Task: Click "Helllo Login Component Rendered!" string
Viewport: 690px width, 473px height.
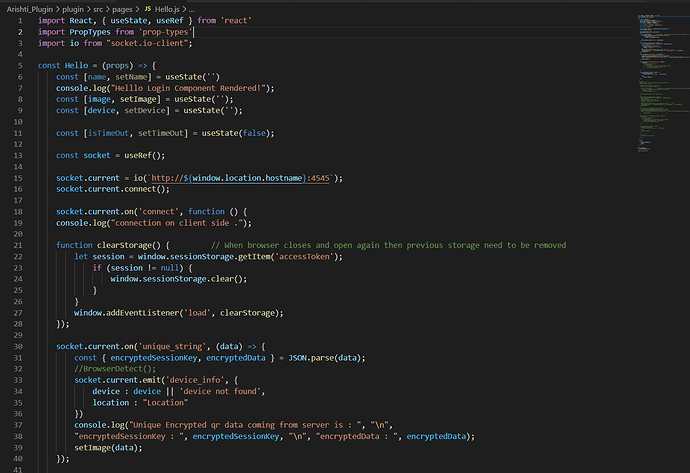Action: pyautogui.click(x=188, y=88)
